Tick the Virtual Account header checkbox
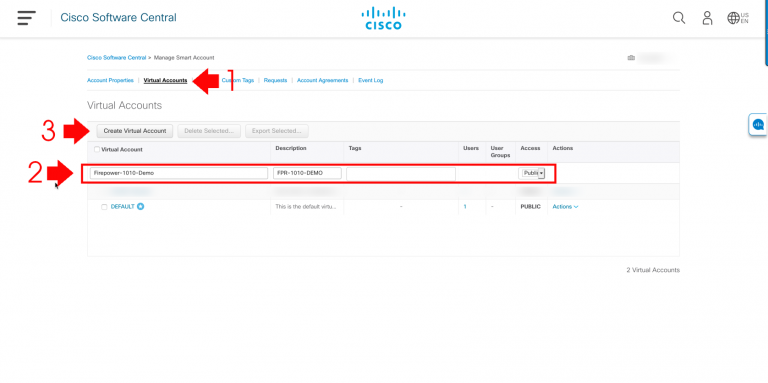Screen dimensions: 768x383 click(x=96, y=149)
